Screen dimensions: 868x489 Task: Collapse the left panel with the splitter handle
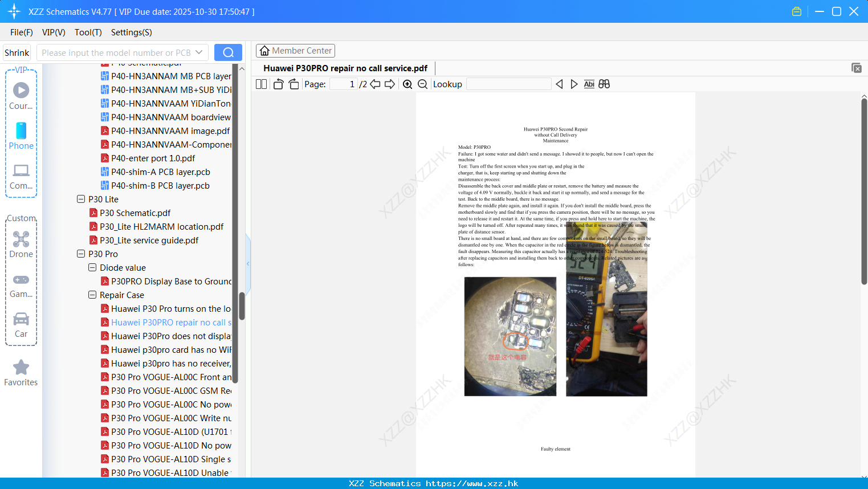click(248, 263)
